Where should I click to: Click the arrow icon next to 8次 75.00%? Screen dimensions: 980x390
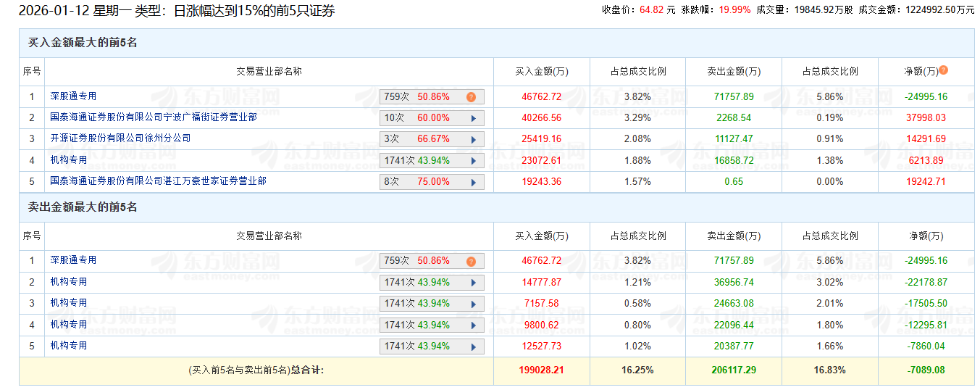click(474, 182)
